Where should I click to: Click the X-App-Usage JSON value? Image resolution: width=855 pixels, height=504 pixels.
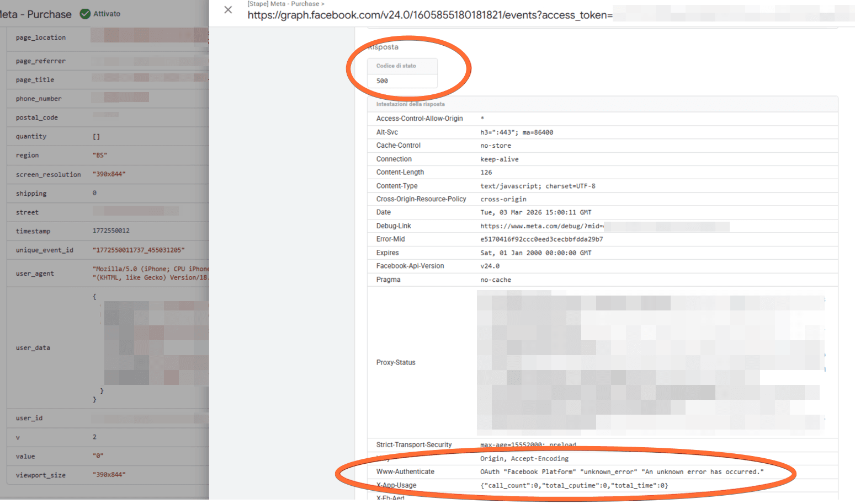(573, 486)
